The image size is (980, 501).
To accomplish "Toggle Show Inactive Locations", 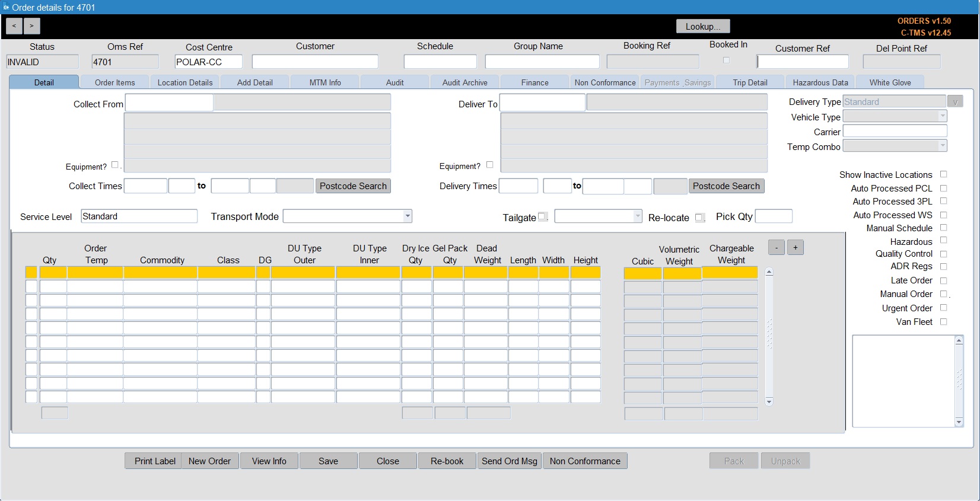I will tap(943, 174).
